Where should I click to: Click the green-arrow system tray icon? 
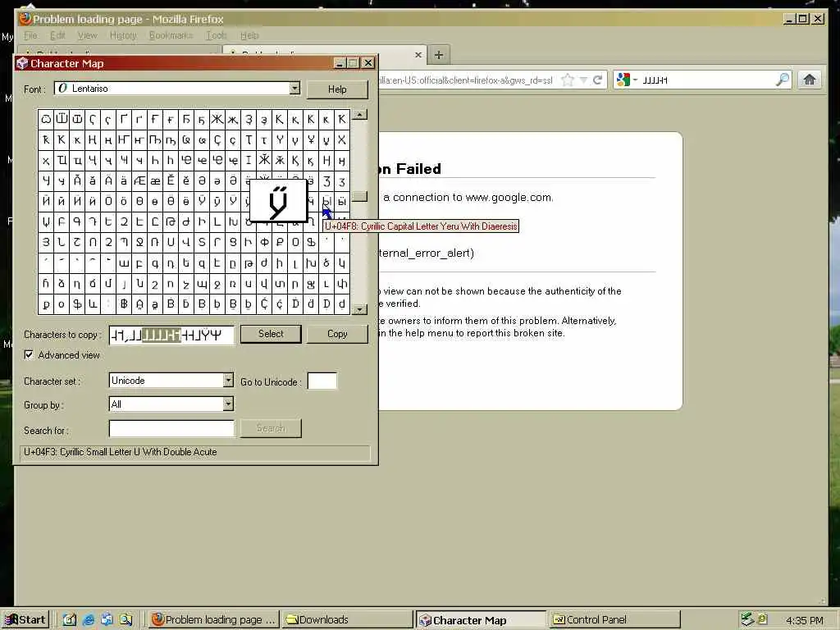tap(747, 619)
